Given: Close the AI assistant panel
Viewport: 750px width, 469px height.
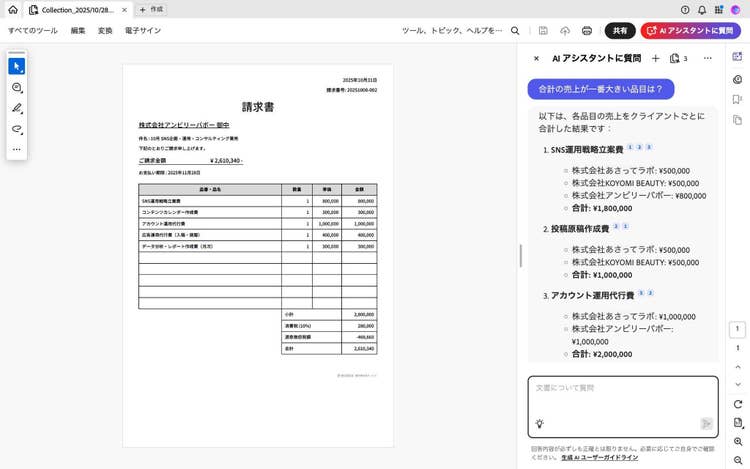Looking at the screenshot, I should pyautogui.click(x=536, y=59).
